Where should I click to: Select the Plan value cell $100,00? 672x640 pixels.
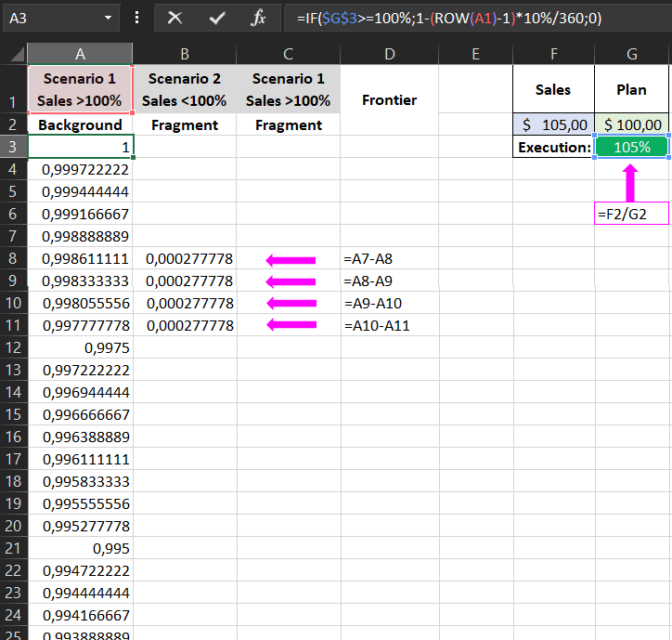(632, 124)
